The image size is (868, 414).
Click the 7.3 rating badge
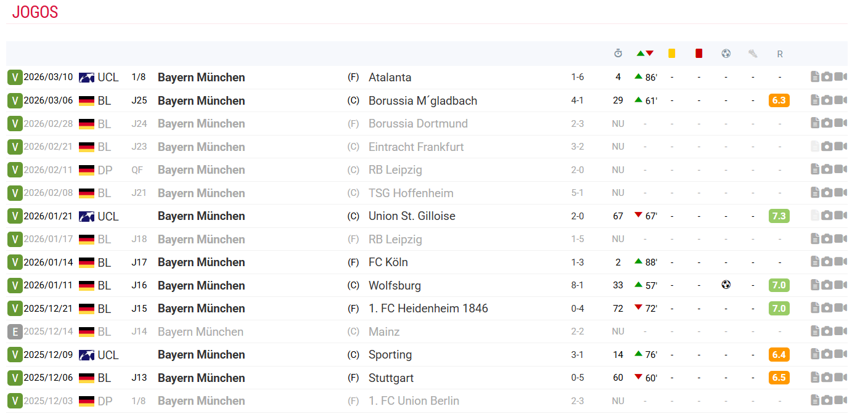pyautogui.click(x=779, y=216)
